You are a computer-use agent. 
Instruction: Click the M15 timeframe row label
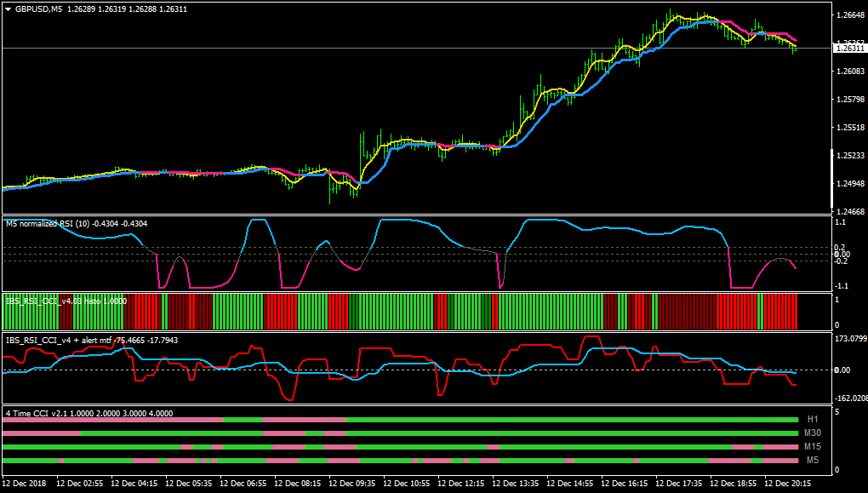[x=812, y=446]
